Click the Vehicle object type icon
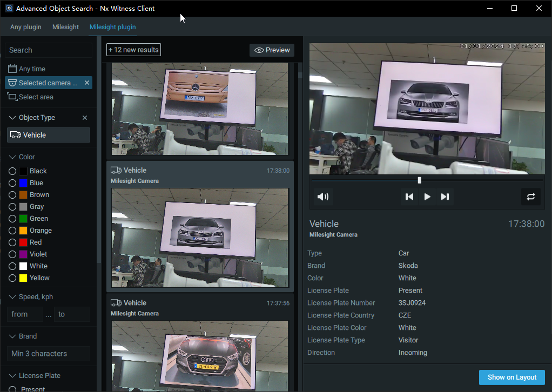552x392 pixels. coord(16,135)
